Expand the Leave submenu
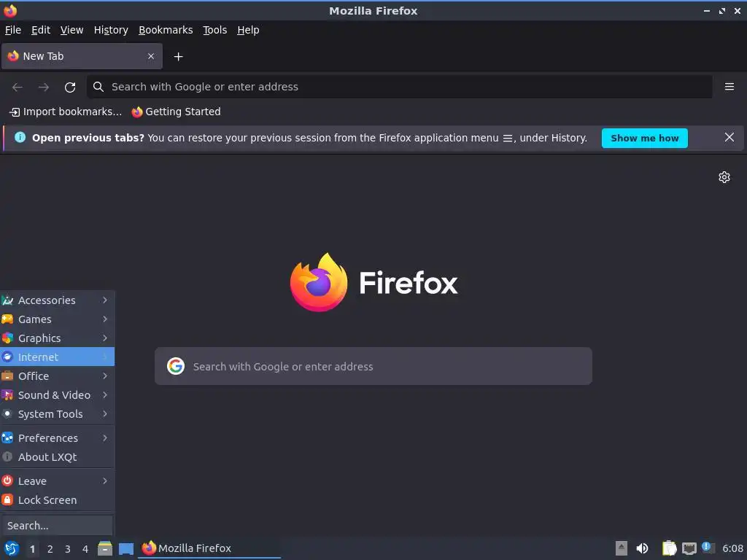747x560 pixels. pyautogui.click(x=57, y=481)
